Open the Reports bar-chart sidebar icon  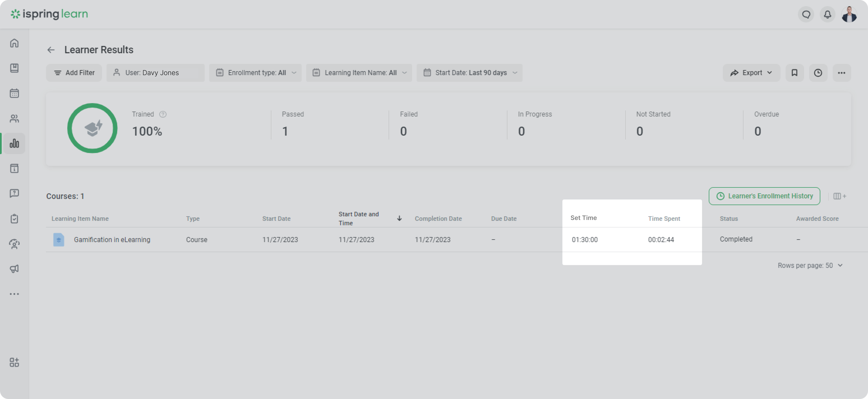point(14,143)
